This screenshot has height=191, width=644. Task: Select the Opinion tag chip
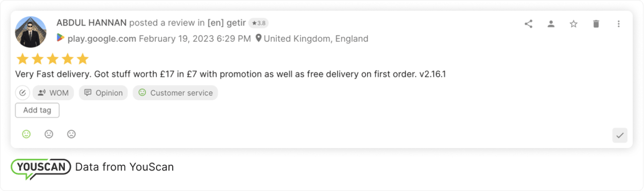point(103,93)
